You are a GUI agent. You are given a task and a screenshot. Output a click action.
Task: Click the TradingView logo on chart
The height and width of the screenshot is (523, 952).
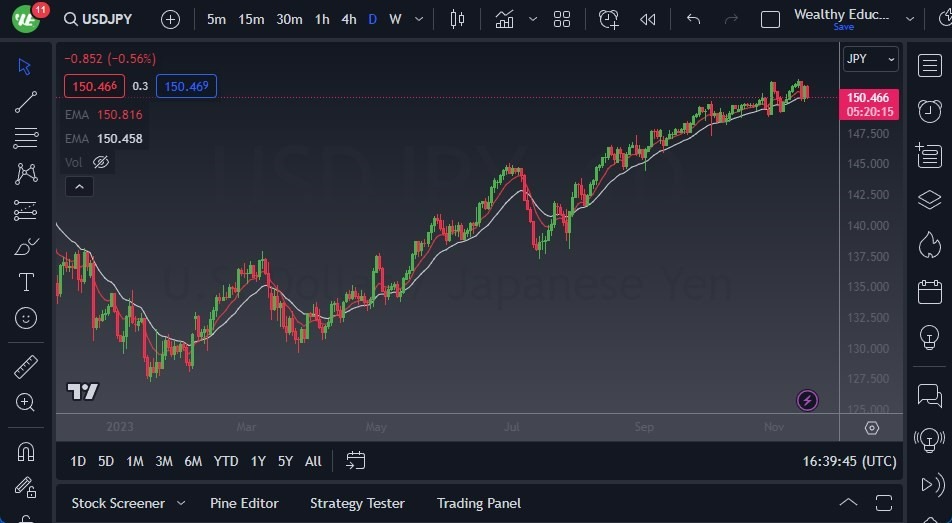click(x=83, y=392)
